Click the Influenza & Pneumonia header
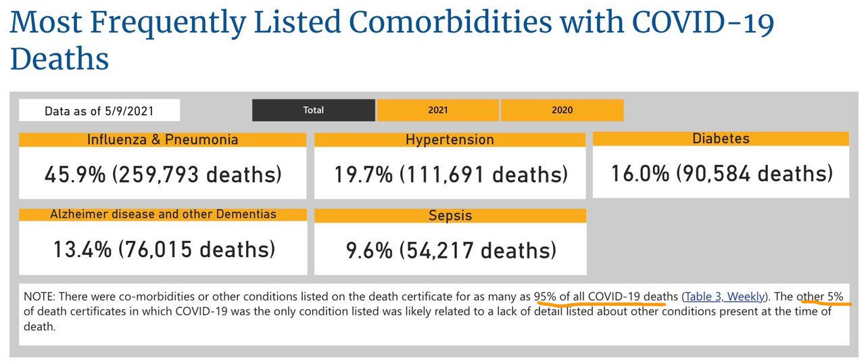Screen dimensions: 868x364 tap(162, 140)
